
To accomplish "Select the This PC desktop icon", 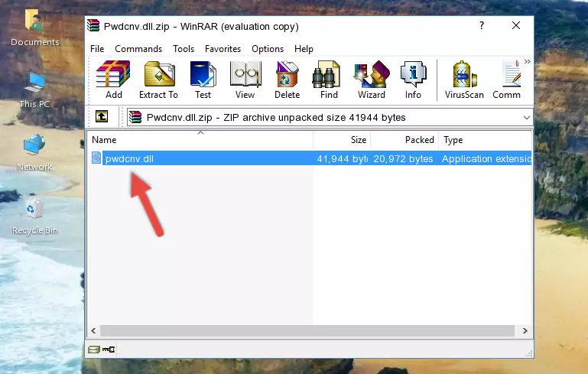I will (x=34, y=90).
